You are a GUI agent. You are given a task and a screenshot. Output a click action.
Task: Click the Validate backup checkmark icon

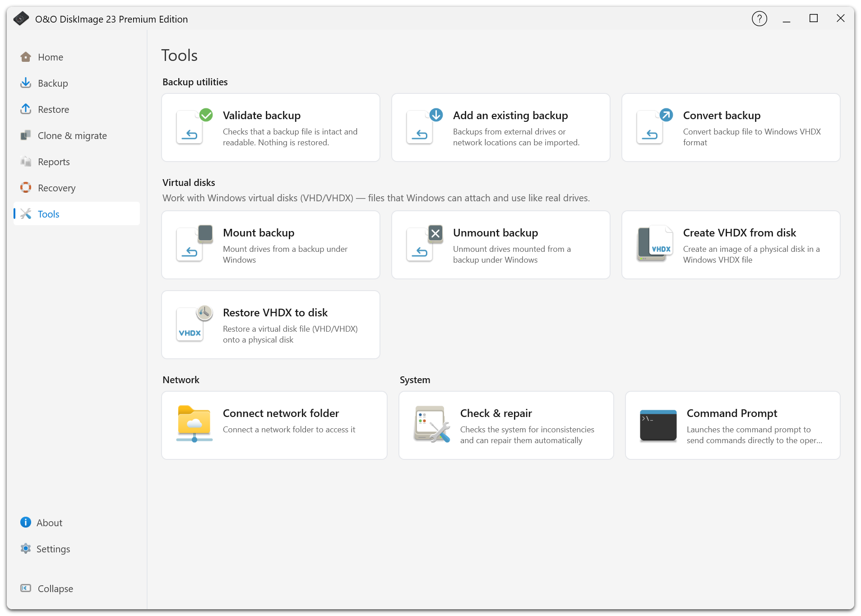(194, 126)
